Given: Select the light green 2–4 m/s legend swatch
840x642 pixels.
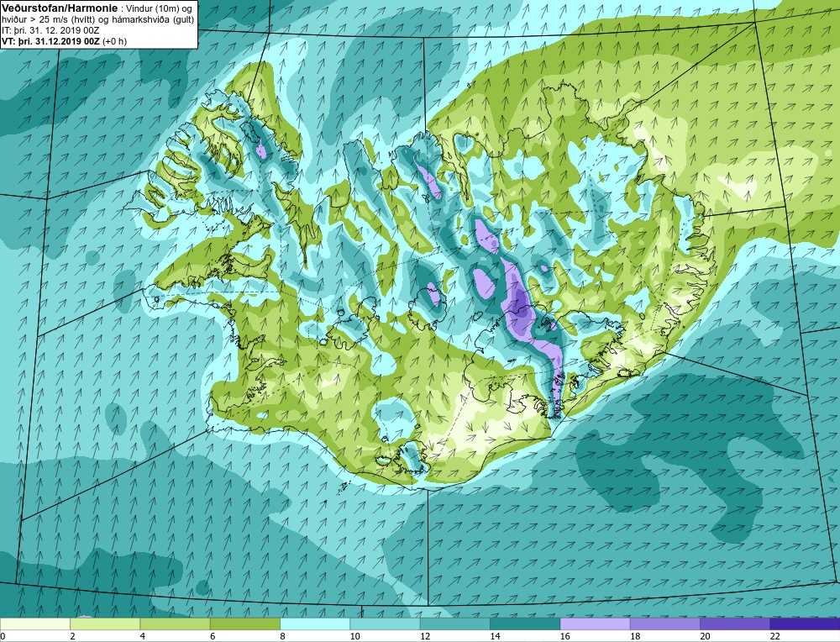Looking at the screenshot, I should coord(105,624).
